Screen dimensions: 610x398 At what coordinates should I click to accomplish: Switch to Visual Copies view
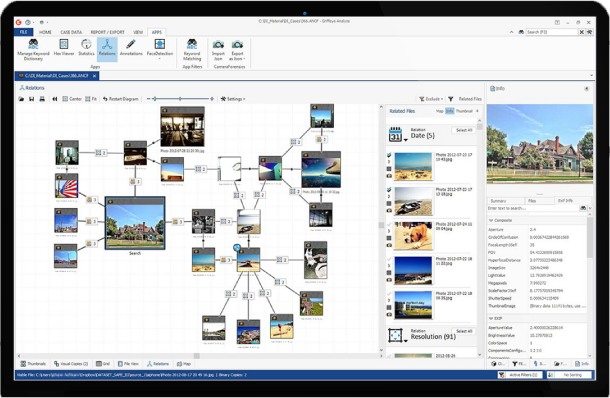[x=71, y=364]
